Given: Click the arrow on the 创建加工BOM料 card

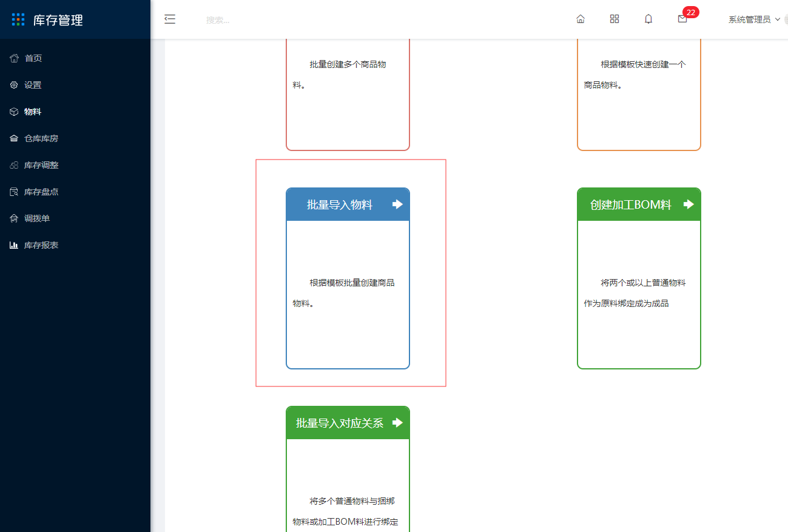Looking at the screenshot, I should tap(689, 204).
